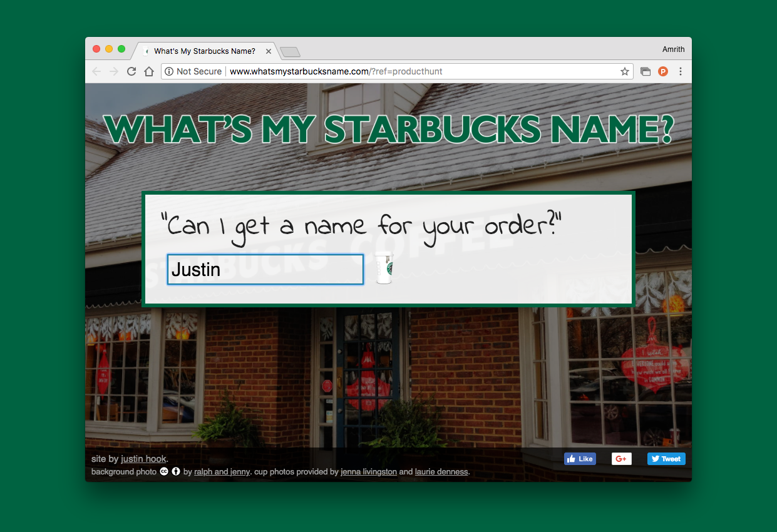Click the attribution person icon next to CC badge
The width and height of the screenshot is (777, 532).
click(175, 472)
